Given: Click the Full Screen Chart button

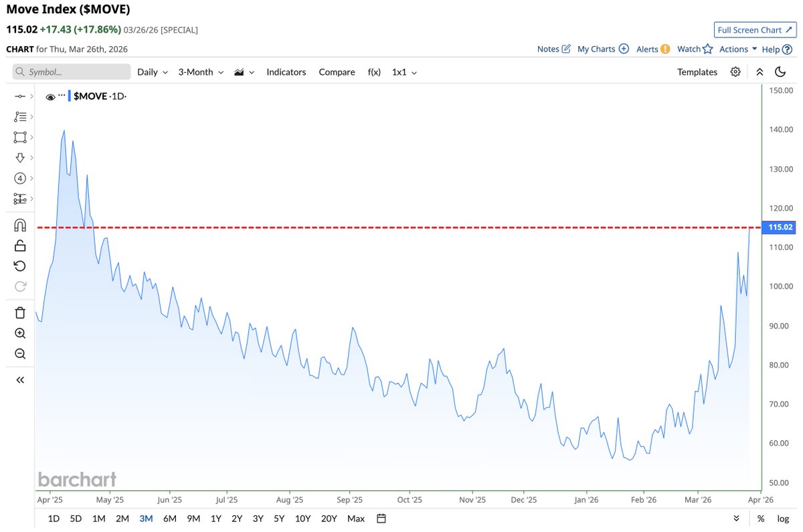Looking at the screenshot, I should click(755, 29).
